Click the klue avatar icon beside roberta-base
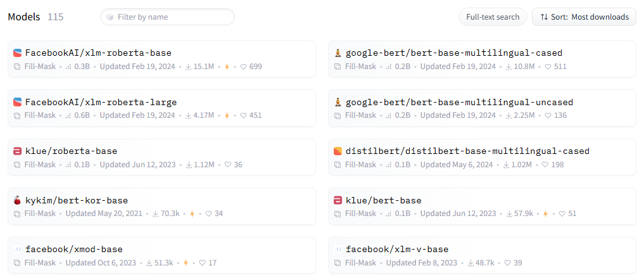Image resolution: width=644 pixels, height=280 pixels. [17, 151]
